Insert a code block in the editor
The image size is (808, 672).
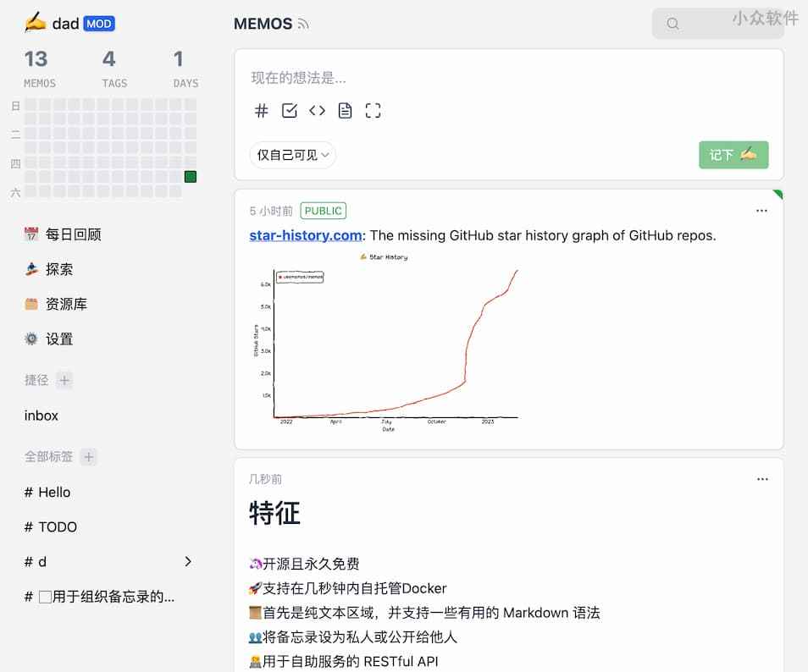tap(317, 111)
